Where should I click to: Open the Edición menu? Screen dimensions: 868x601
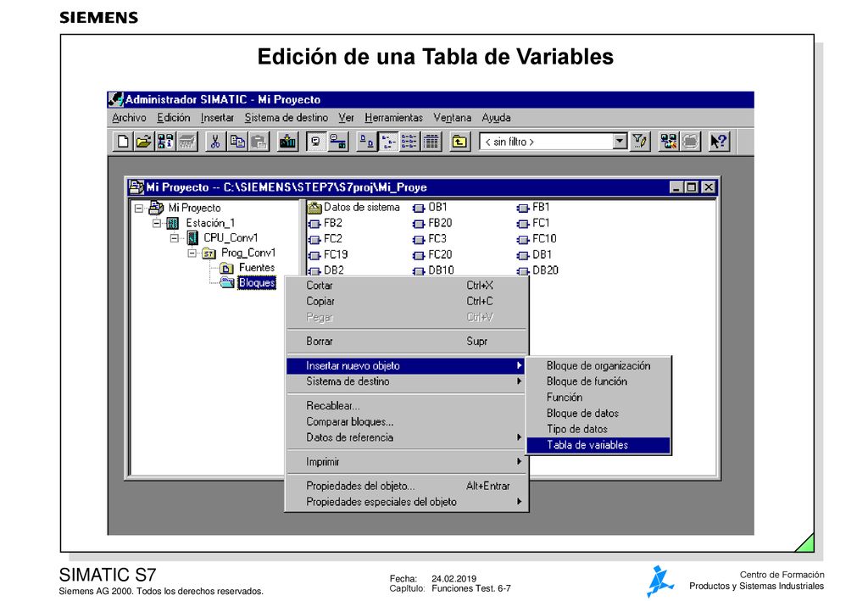pos(173,118)
